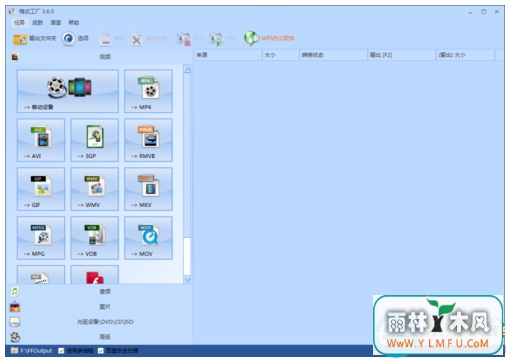Expand the Picture (图片) section
The width and height of the screenshot is (508, 360).
99,307
